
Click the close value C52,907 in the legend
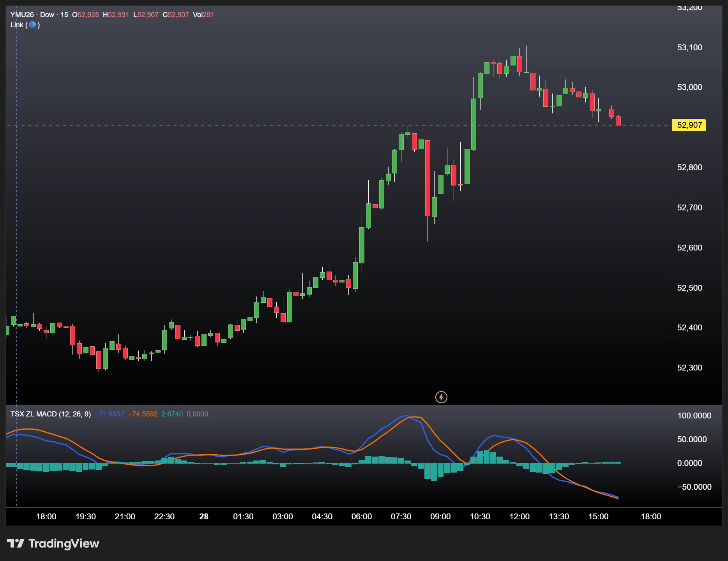(x=176, y=15)
